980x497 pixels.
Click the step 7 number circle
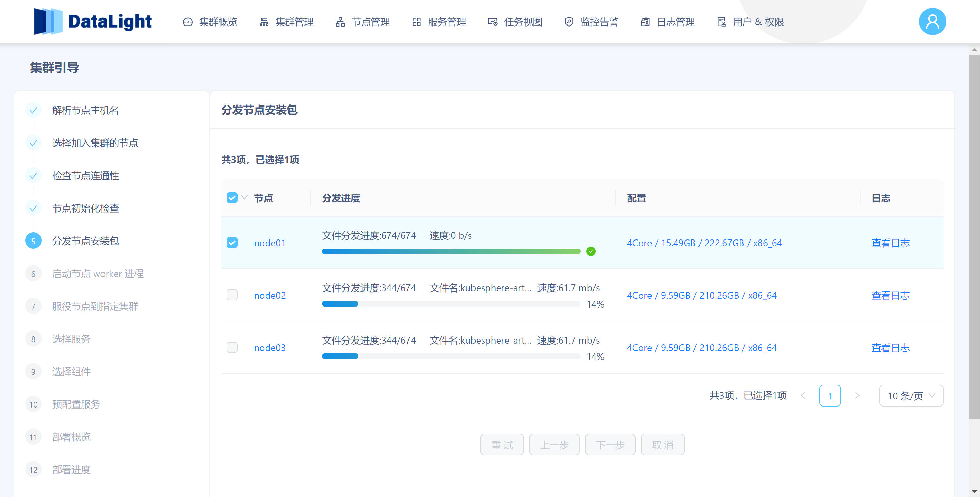point(33,307)
